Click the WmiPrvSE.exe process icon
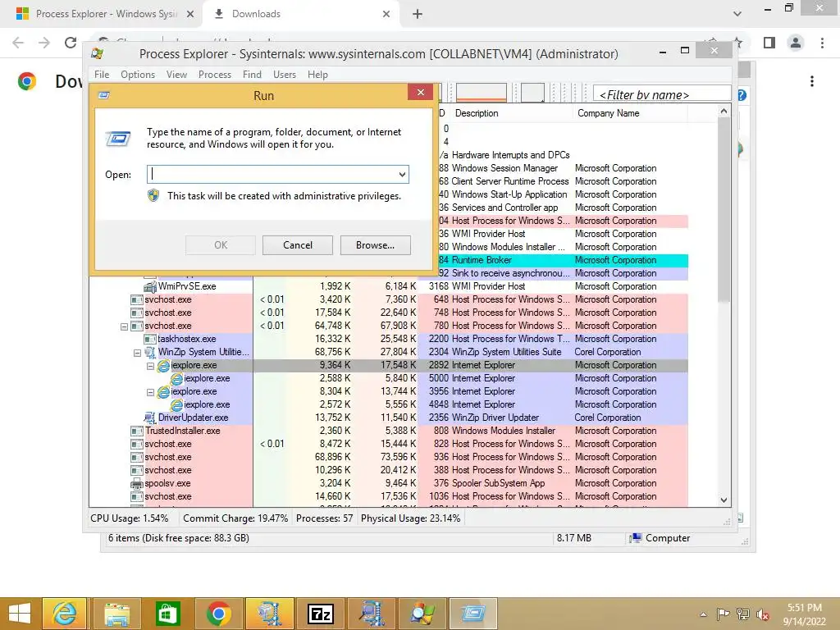 pos(150,286)
